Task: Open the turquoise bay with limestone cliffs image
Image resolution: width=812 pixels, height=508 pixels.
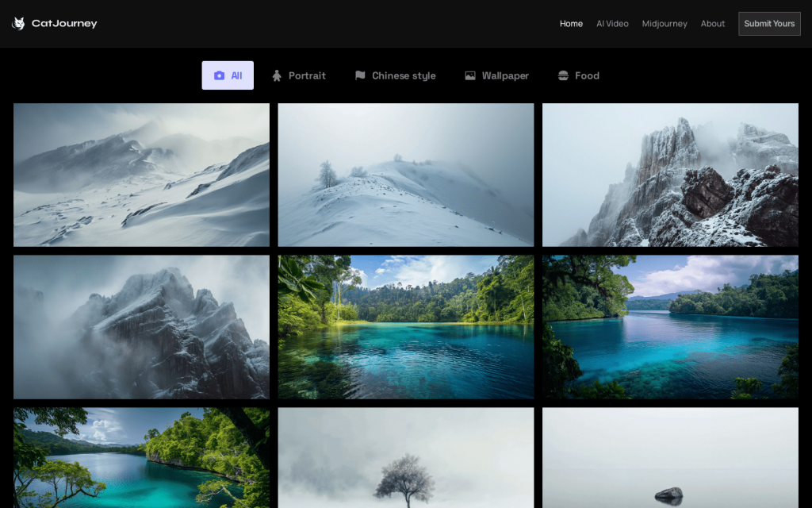Action: (x=141, y=458)
